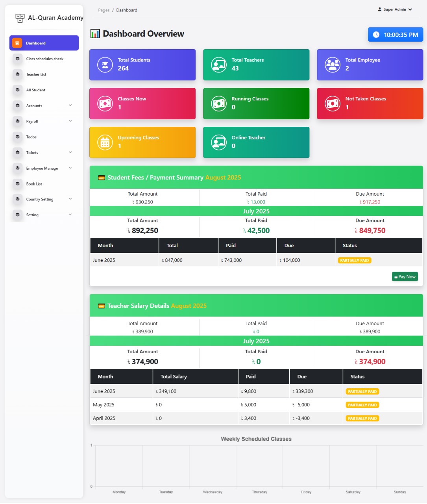Screen dimensions: 427x504
Task: Click the teacher icon on Total Teachers card
Action: tap(218, 65)
